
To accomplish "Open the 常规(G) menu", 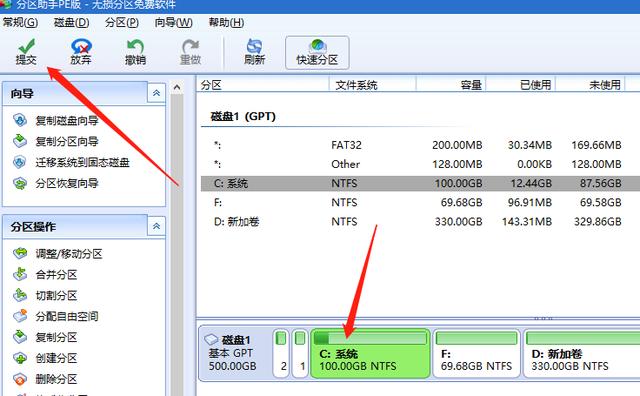I will (x=20, y=22).
